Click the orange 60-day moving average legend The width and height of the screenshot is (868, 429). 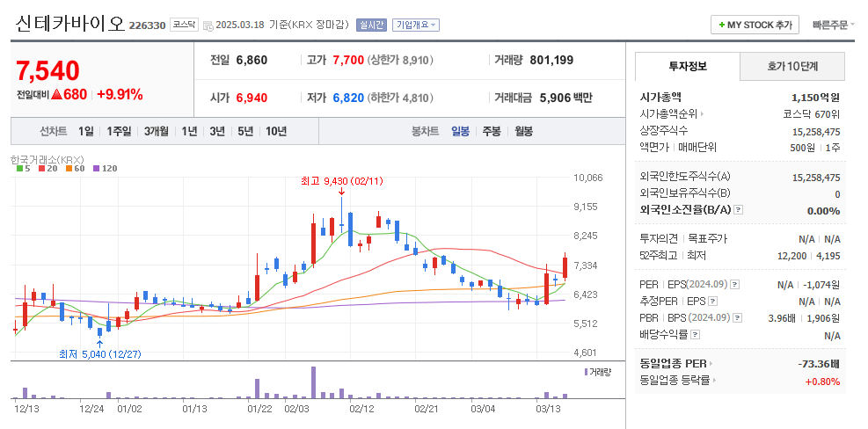[x=74, y=168]
